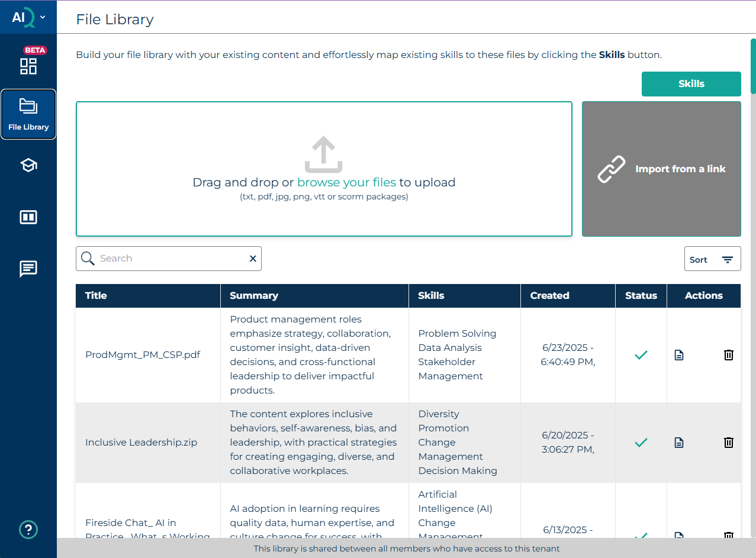Open the chat message sidebar icon
The width and height of the screenshot is (756, 558).
28,269
